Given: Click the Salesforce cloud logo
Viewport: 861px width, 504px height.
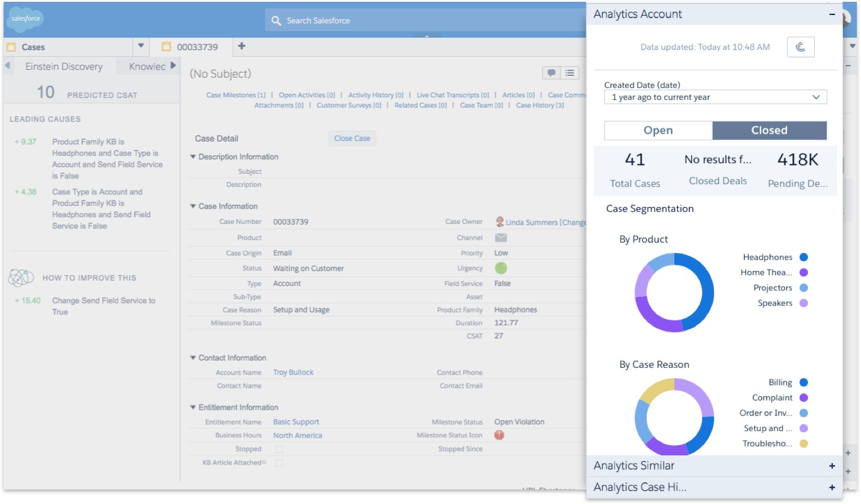Looking at the screenshot, I should [x=25, y=19].
